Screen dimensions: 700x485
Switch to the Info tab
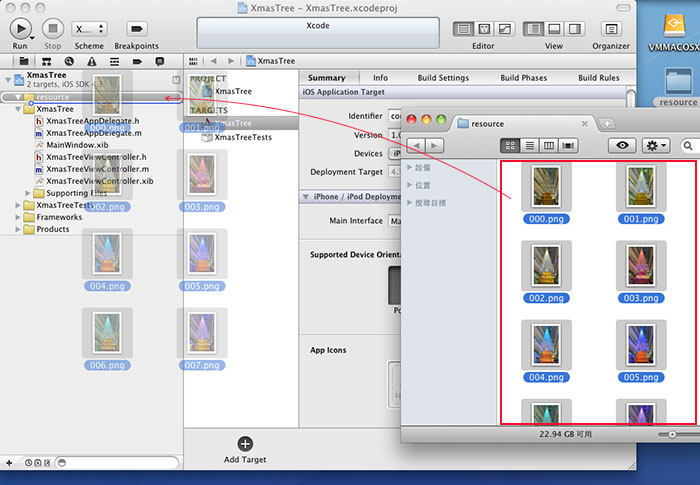pyautogui.click(x=380, y=78)
